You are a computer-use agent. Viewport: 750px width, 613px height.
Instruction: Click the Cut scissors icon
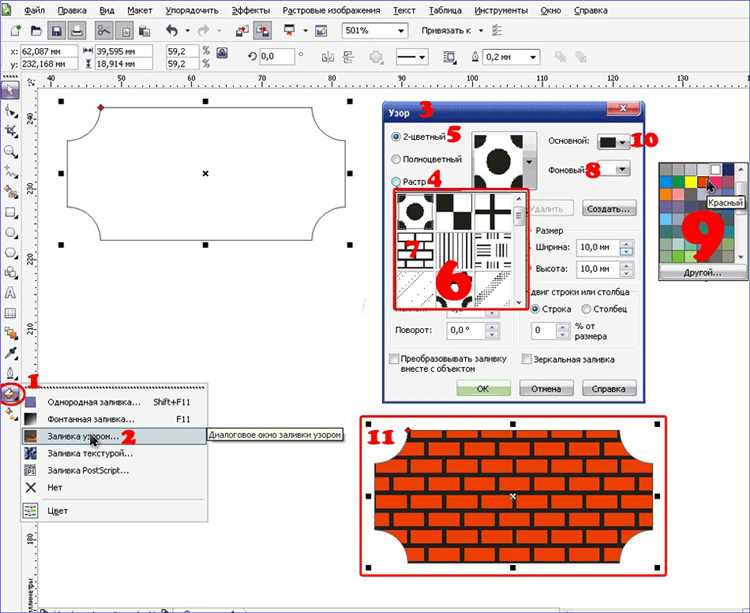106,32
